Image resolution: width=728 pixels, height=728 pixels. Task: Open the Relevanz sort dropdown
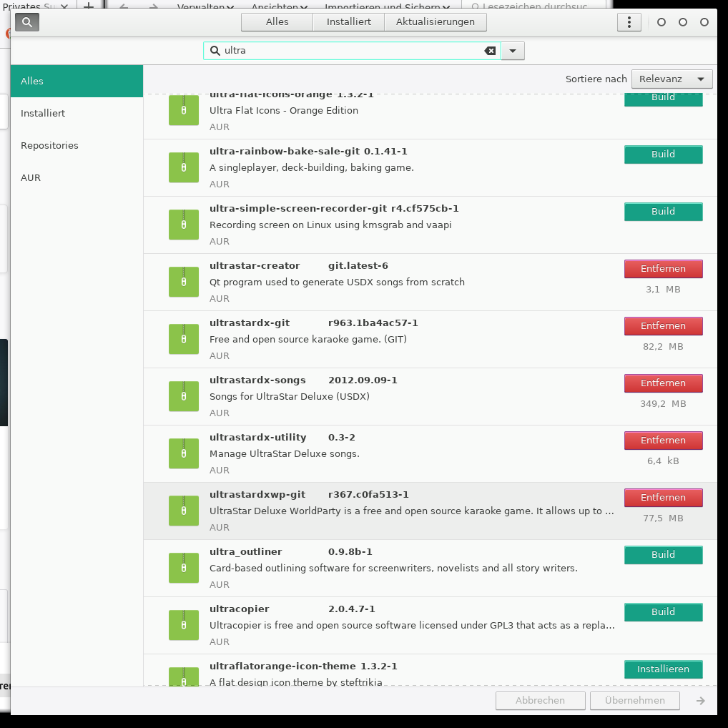tap(672, 79)
